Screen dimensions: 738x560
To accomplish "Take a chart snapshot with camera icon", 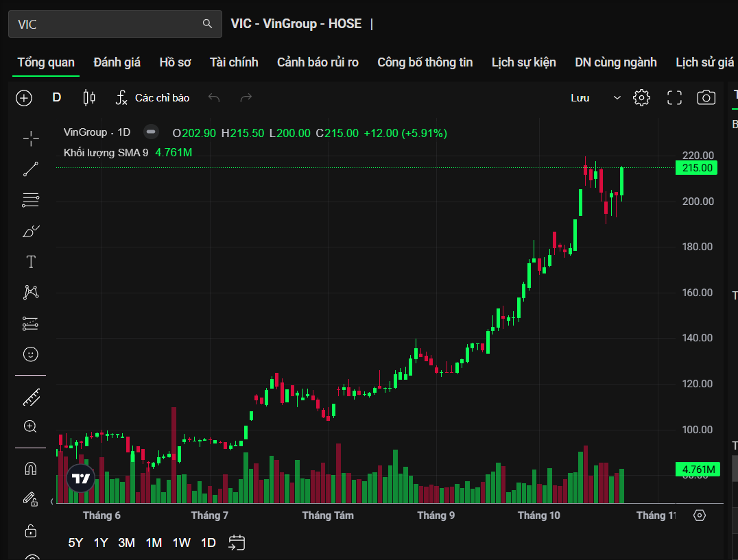I will (706, 98).
